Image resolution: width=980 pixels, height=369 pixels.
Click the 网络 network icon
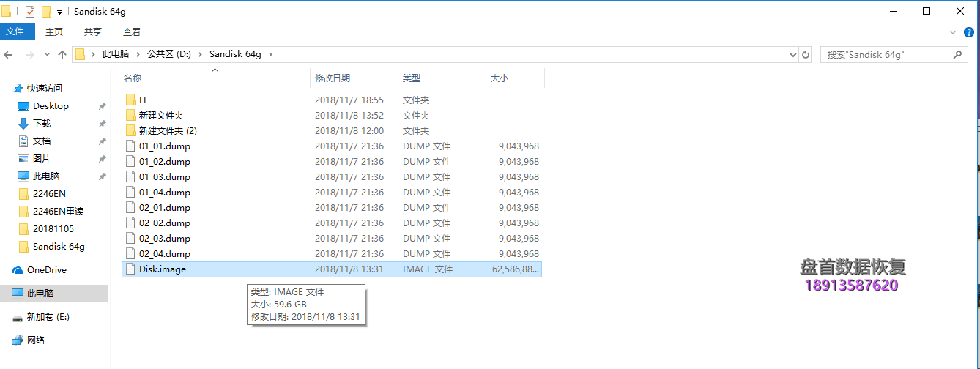tap(18, 340)
